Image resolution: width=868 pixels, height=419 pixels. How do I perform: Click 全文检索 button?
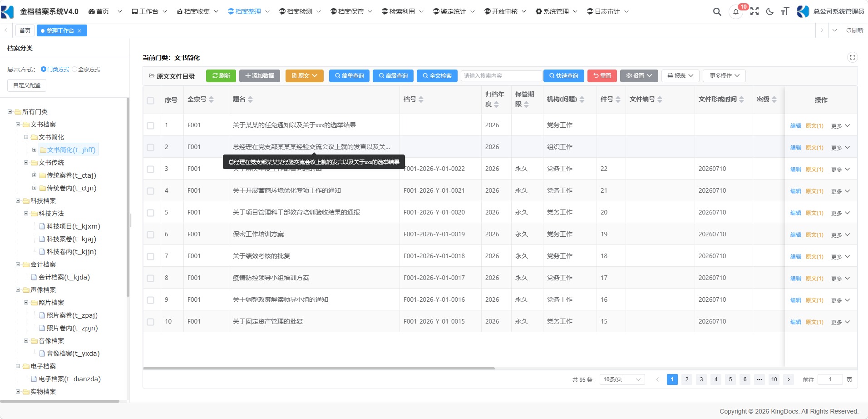coord(437,76)
